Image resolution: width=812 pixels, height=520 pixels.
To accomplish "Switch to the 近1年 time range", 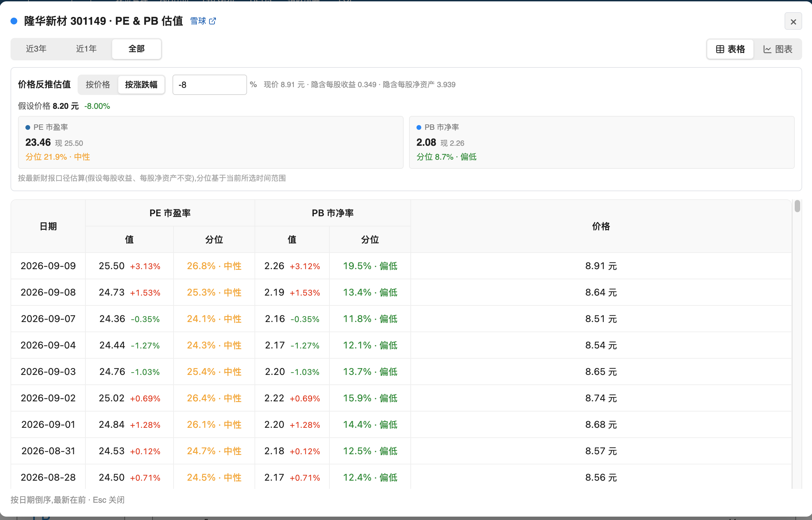I will (86, 49).
